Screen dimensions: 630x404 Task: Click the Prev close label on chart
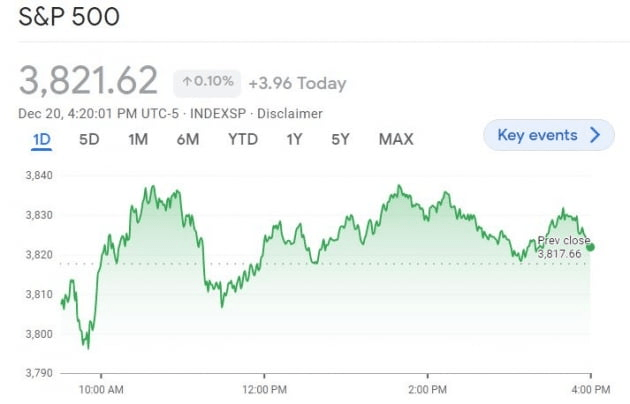563,240
